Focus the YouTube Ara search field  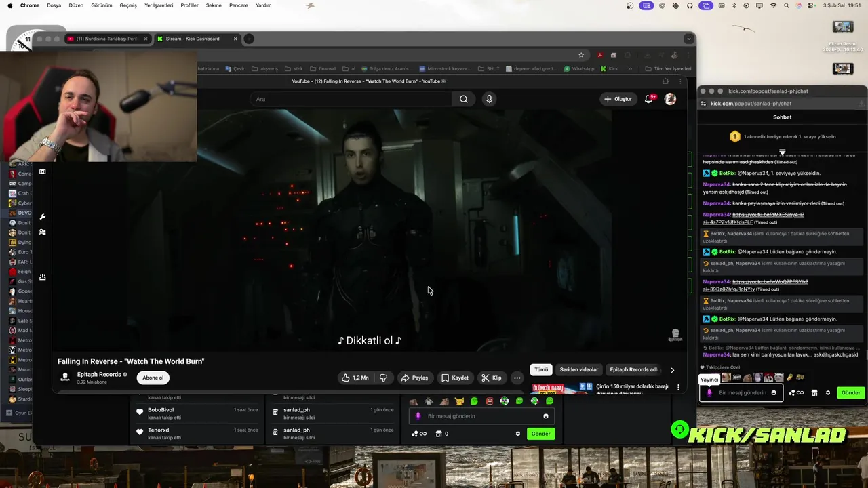[351, 99]
